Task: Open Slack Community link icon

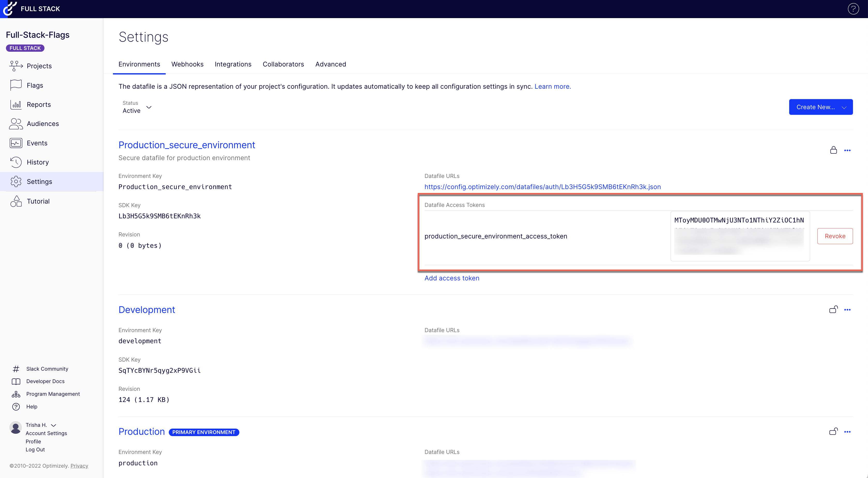Action: (x=16, y=369)
